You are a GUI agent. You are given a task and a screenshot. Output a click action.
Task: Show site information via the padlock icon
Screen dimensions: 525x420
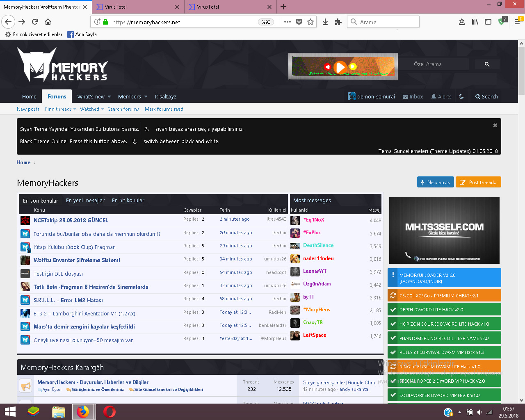105,22
